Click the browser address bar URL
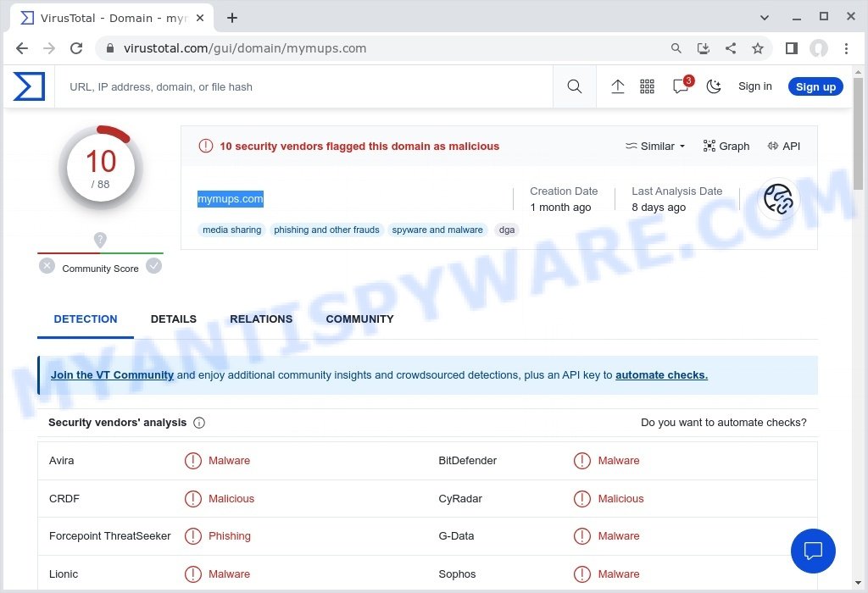868x593 pixels. 245,48
